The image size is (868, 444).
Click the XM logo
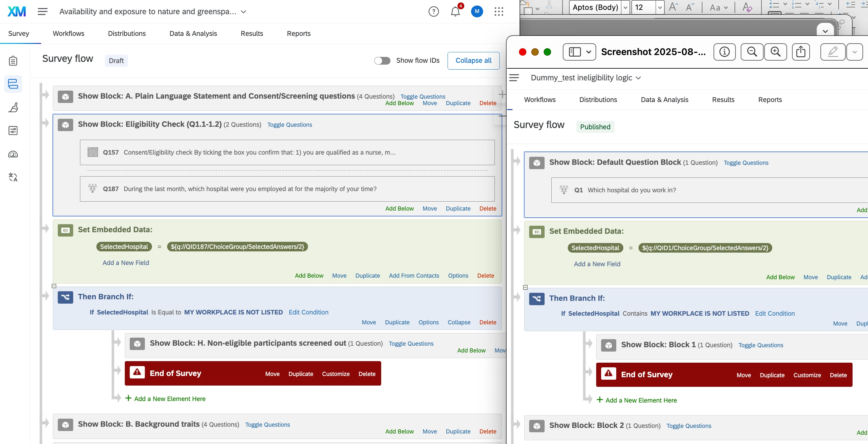pyautogui.click(x=16, y=11)
